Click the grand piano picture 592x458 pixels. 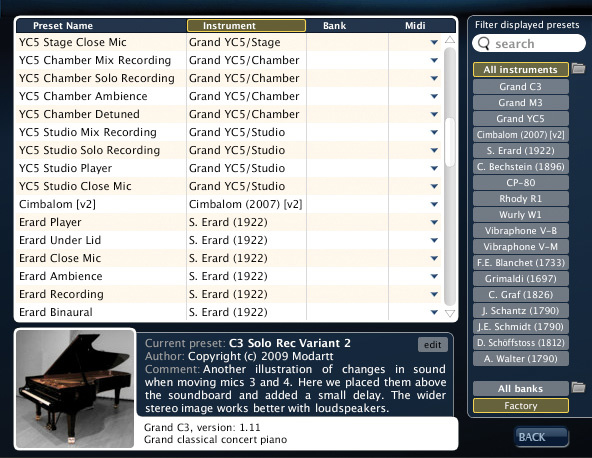coord(75,389)
